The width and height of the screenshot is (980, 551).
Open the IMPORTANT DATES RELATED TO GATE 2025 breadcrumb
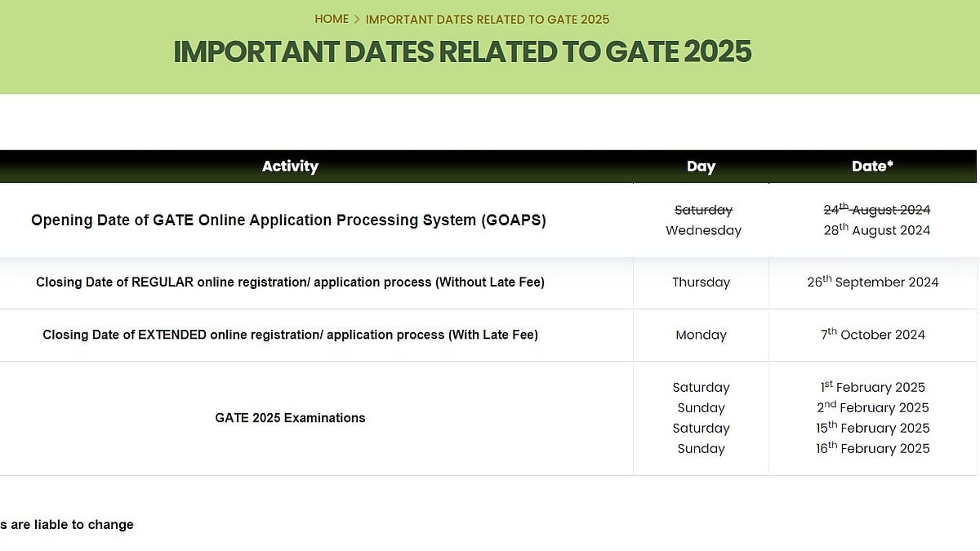click(488, 19)
